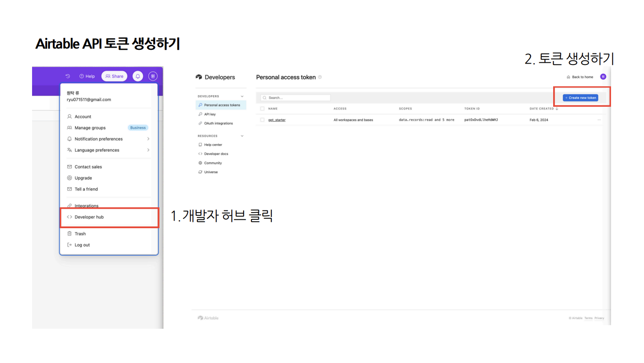Click the bell icon beside Notification preferences
This screenshot has height=363, width=644.
[x=69, y=139]
